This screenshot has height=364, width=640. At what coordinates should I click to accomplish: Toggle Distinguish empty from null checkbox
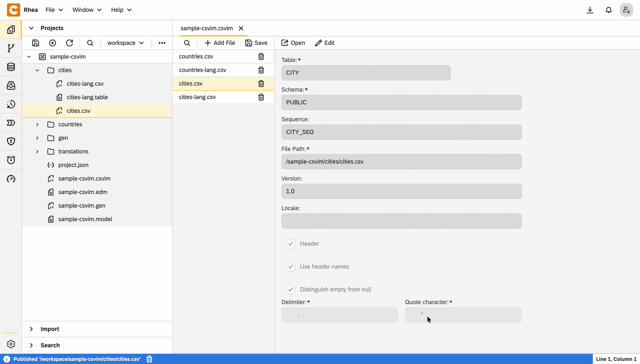coord(291,289)
